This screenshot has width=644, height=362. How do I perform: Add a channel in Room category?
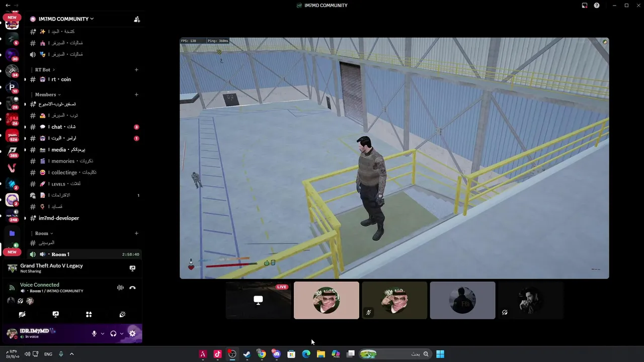[136, 233]
